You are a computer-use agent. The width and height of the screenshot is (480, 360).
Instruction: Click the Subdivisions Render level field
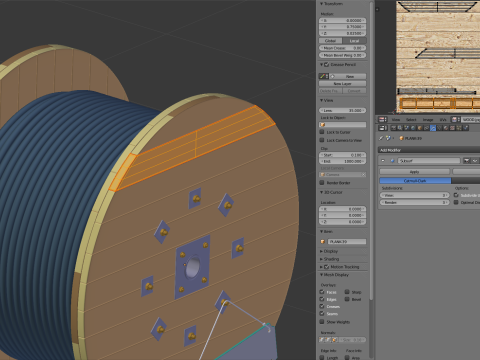[415, 202]
